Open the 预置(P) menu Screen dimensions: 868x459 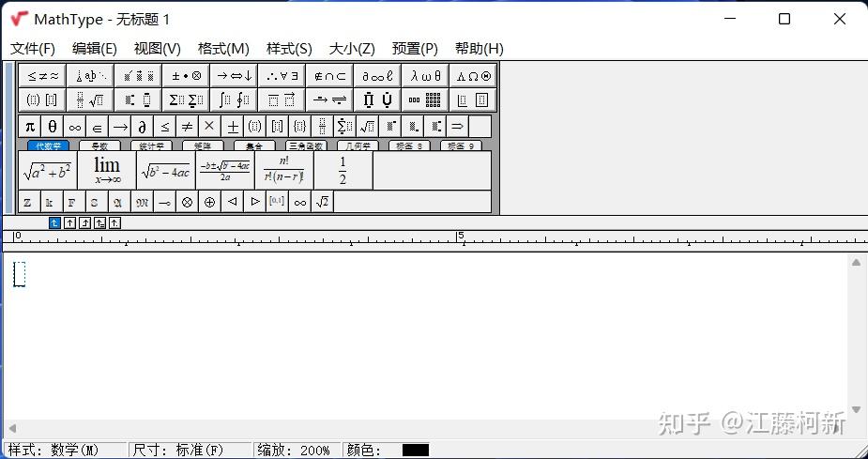pos(415,49)
